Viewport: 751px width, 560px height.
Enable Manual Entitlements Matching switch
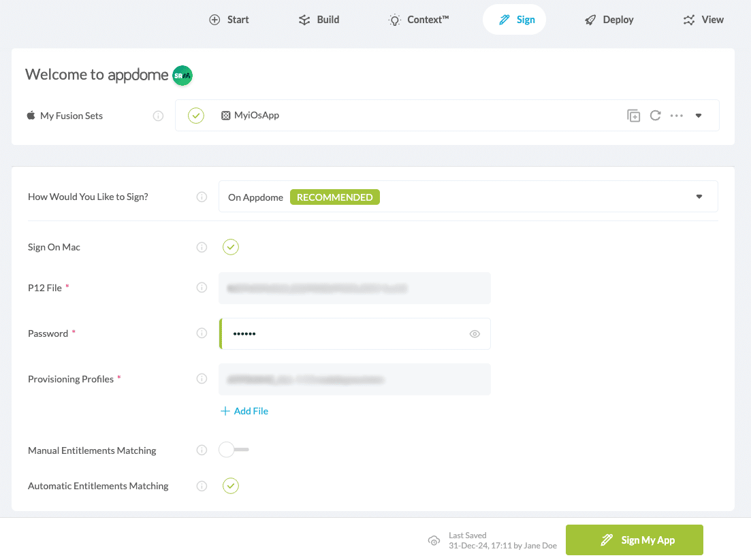point(234,450)
